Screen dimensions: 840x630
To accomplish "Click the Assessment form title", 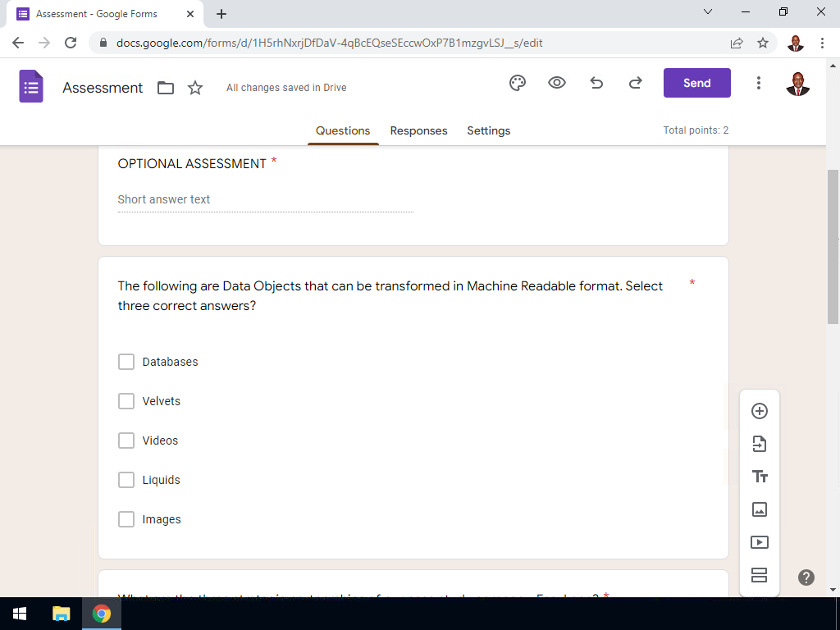I will click(x=103, y=88).
